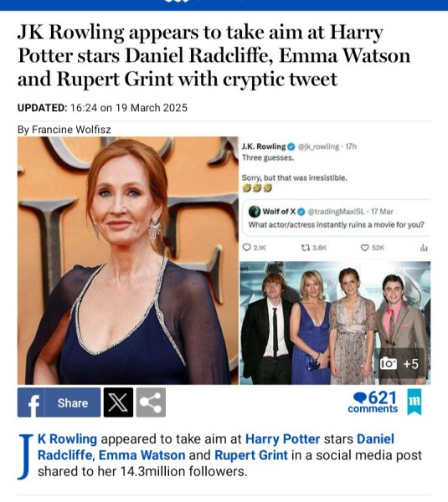Share article on X

coord(118,402)
